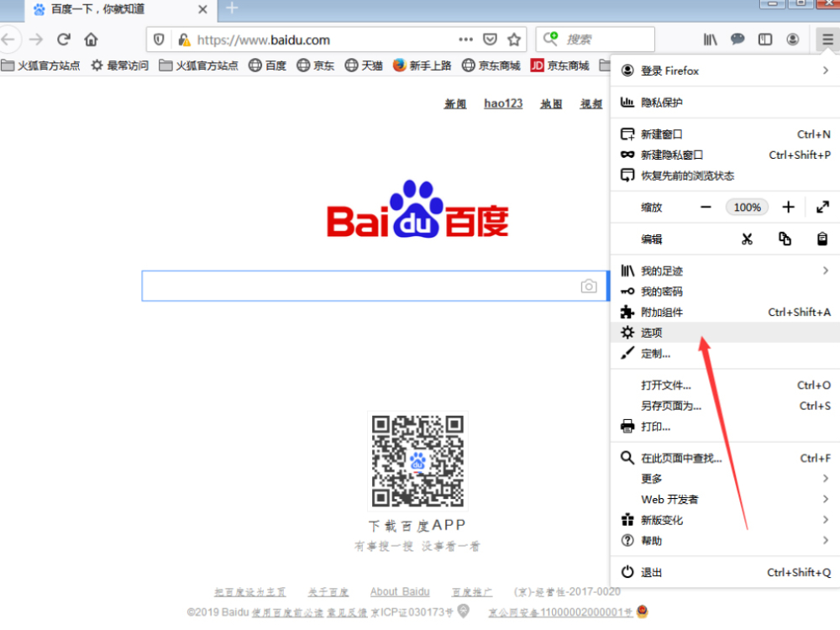840x630 pixels.
Task: Select the 百度一下，你就知道 tab
Action: [120, 9]
